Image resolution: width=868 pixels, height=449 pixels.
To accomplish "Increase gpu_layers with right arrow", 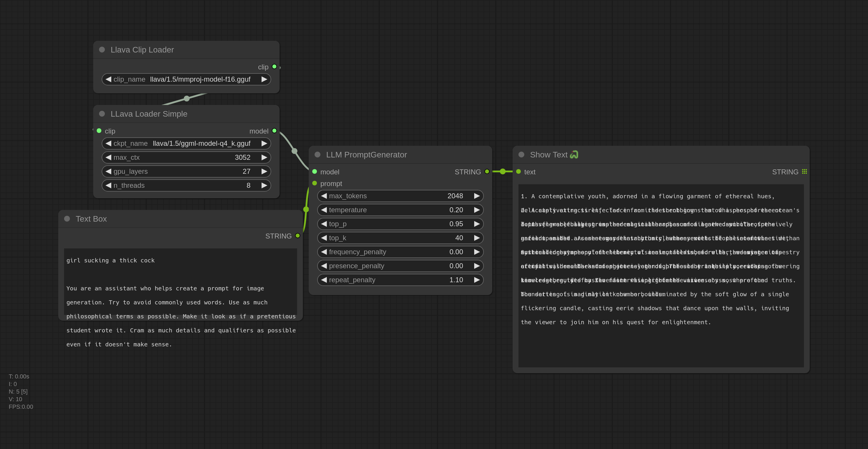I will (x=264, y=171).
